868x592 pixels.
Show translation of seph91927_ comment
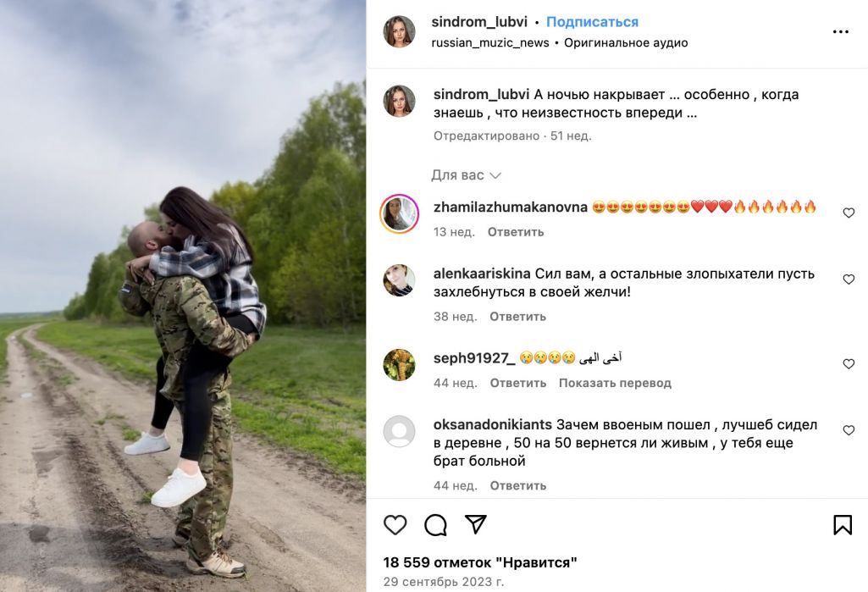[615, 383]
